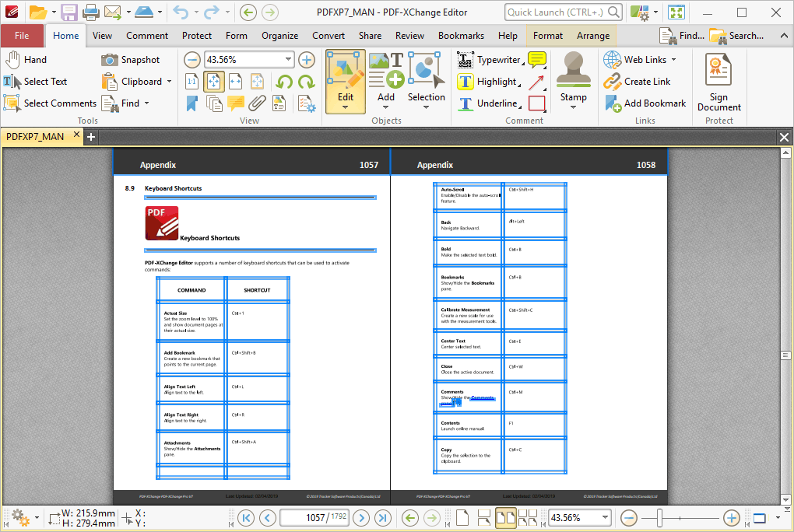Open the Search... button
This screenshot has width=794, height=532.
736,36
